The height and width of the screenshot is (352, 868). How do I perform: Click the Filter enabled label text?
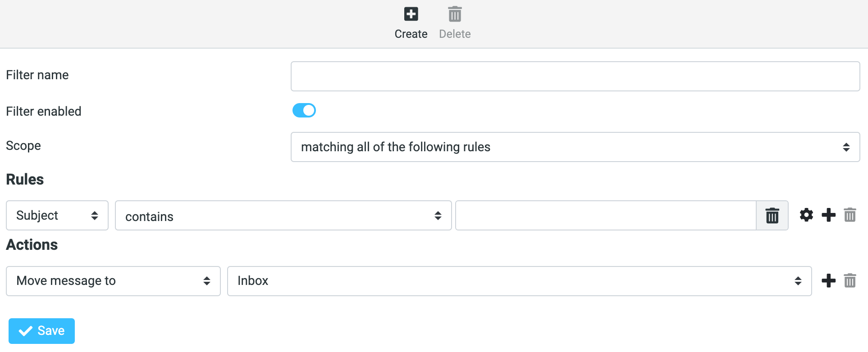click(x=44, y=112)
